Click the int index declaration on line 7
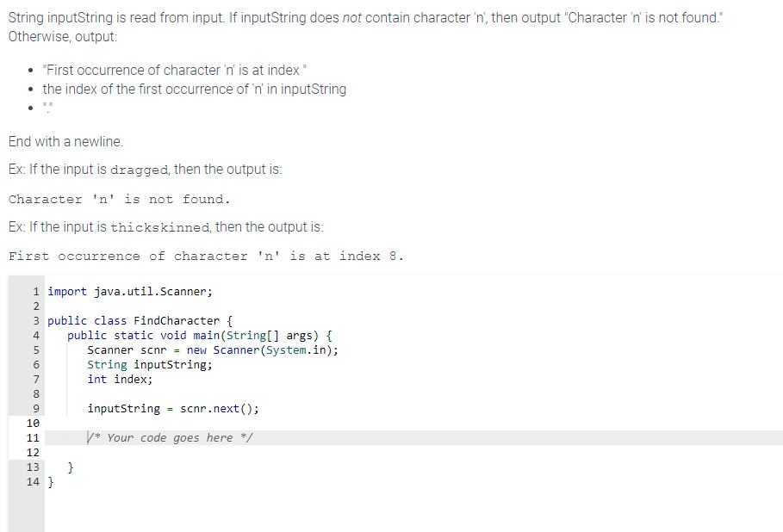The image size is (783, 532). click(x=121, y=379)
